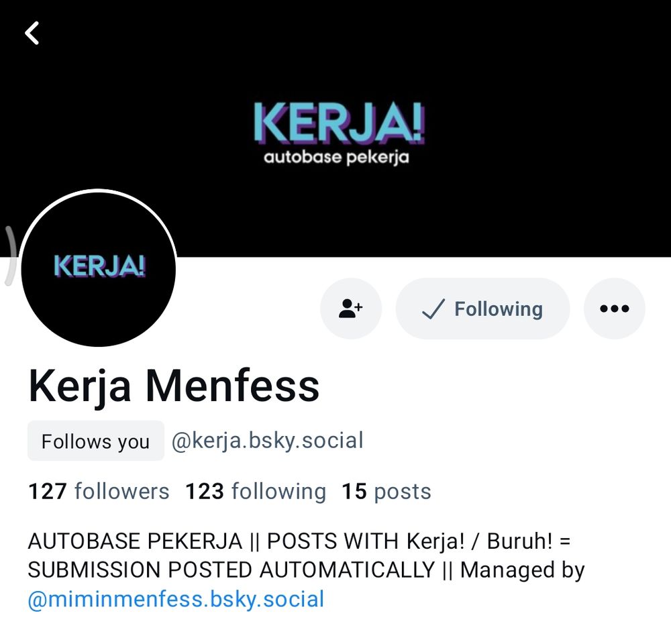Tap the "autobase pekerja" subtitle in banner

pyautogui.click(x=336, y=158)
